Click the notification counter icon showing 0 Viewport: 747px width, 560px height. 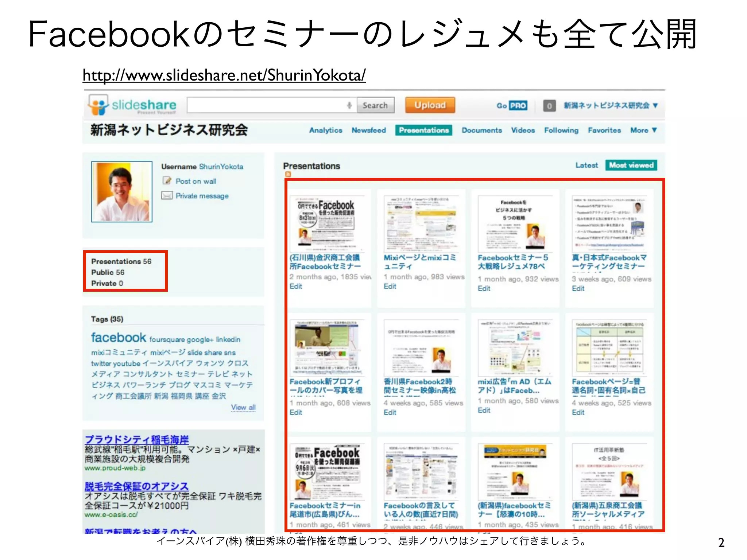(549, 106)
